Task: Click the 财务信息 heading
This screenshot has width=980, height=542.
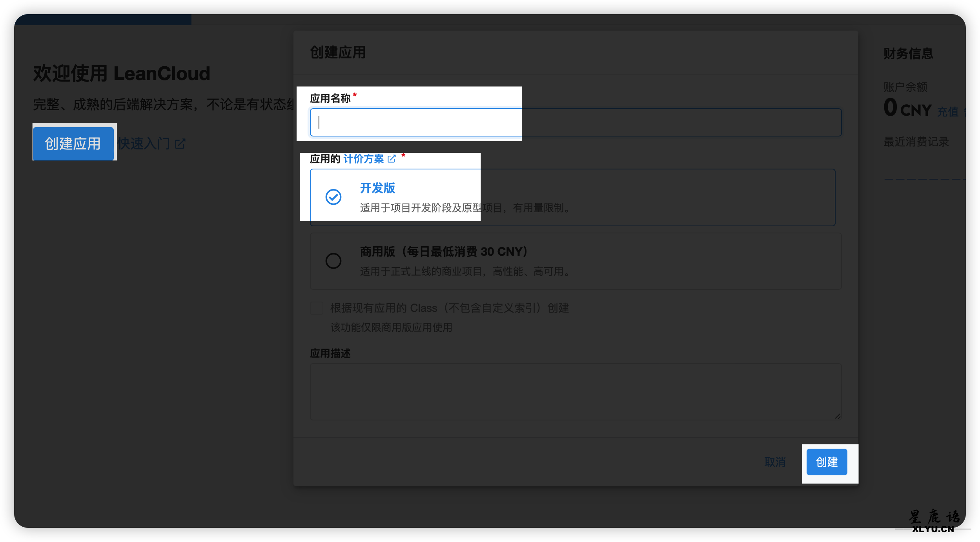Action: 908,54
